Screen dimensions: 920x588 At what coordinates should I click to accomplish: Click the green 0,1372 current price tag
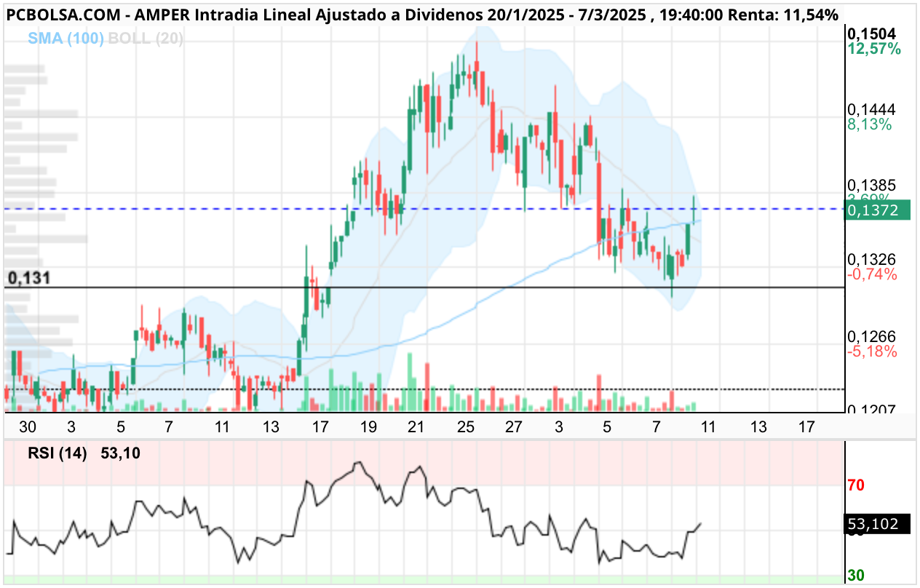(x=879, y=210)
